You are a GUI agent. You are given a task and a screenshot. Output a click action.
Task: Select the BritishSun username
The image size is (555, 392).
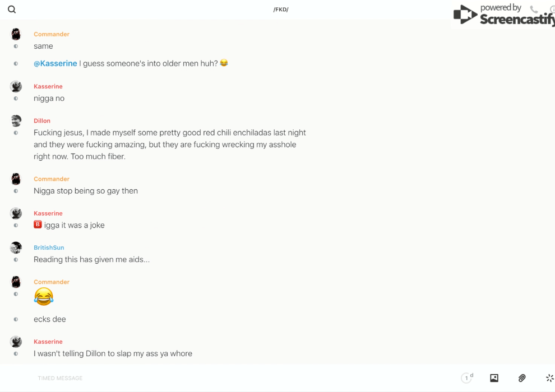49,248
